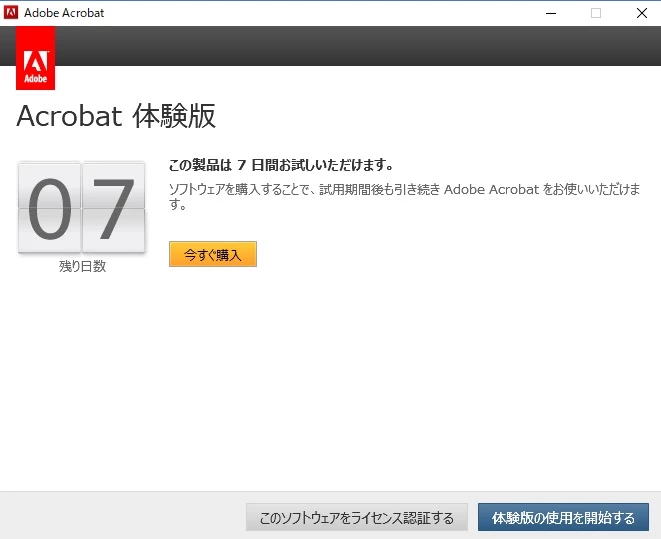Click the この製品は 7 日間お試しいただけます text
Screen dimensions: 661x539
[x=281, y=165]
